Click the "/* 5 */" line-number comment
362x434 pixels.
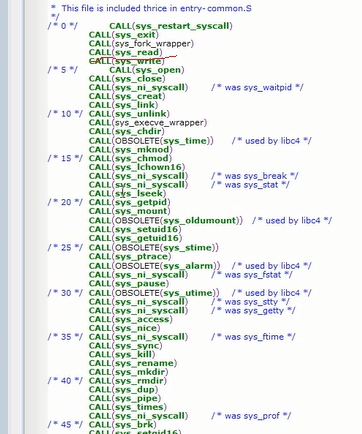click(62, 70)
